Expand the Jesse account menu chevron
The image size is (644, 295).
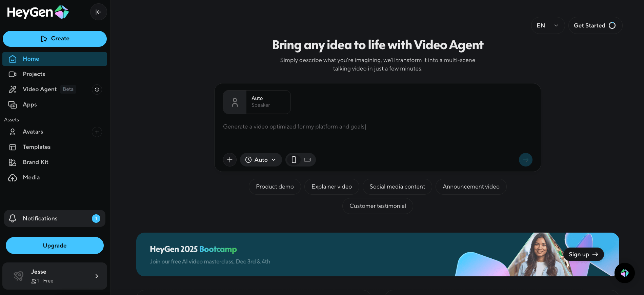click(x=97, y=276)
